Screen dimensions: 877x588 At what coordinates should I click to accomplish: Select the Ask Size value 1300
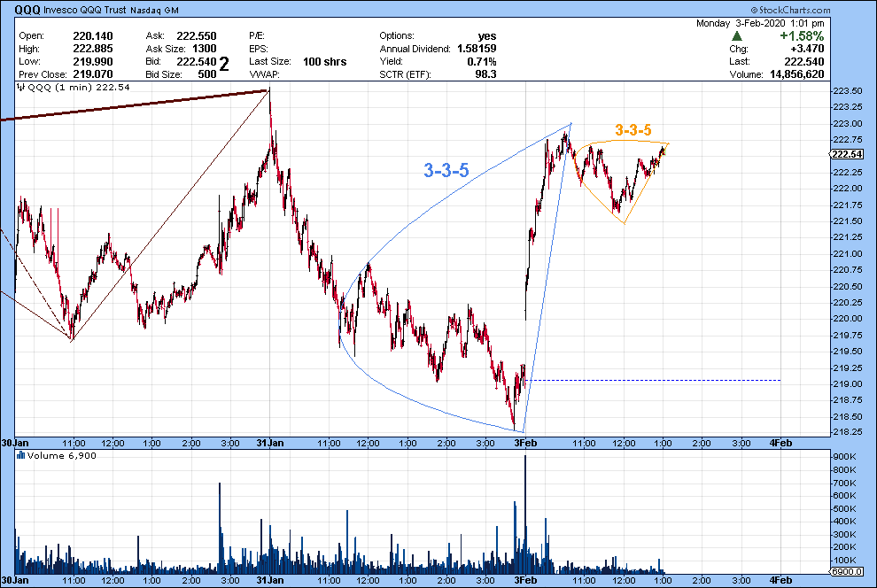click(x=204, y=49)
